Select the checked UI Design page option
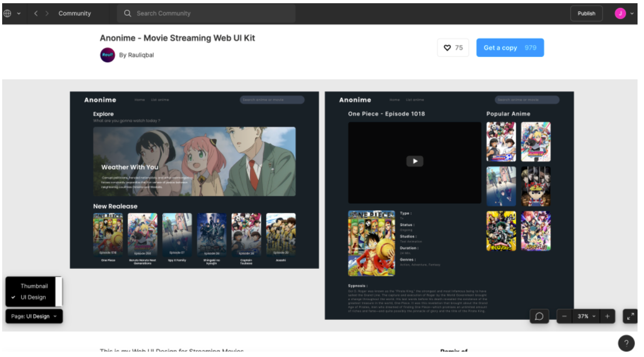644x357 pixels. click(33, 297)
